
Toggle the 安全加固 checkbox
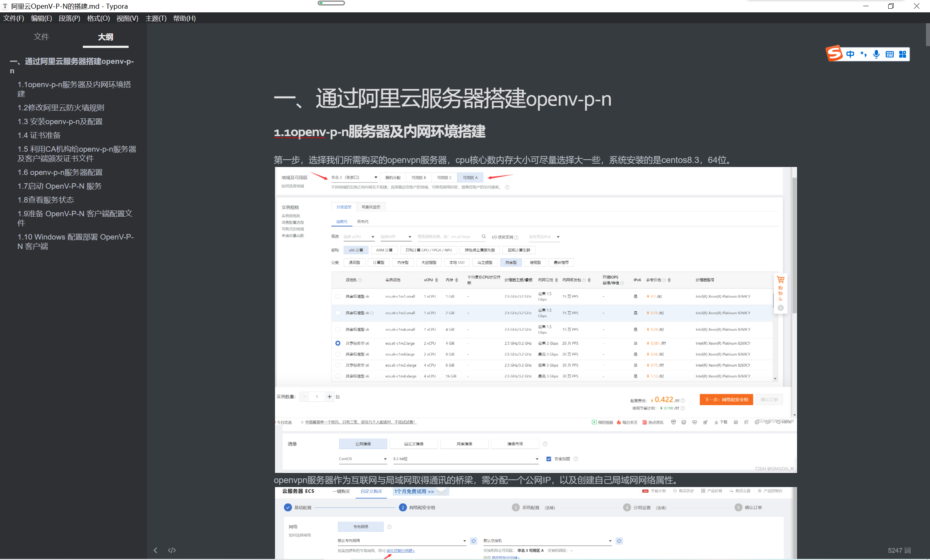pos(549,459)
